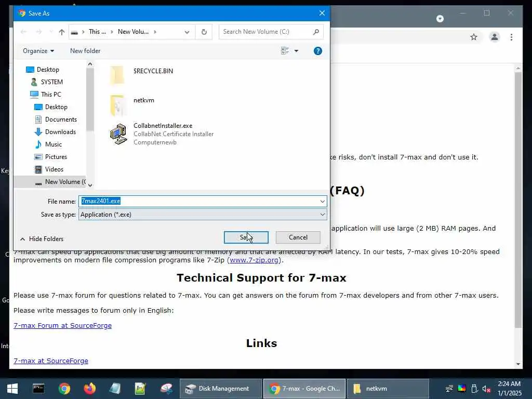The height and width of the screenshot is (399, 532).
Task: Click the Forward arrow in Save As dialog
Action: coord(38,32)
